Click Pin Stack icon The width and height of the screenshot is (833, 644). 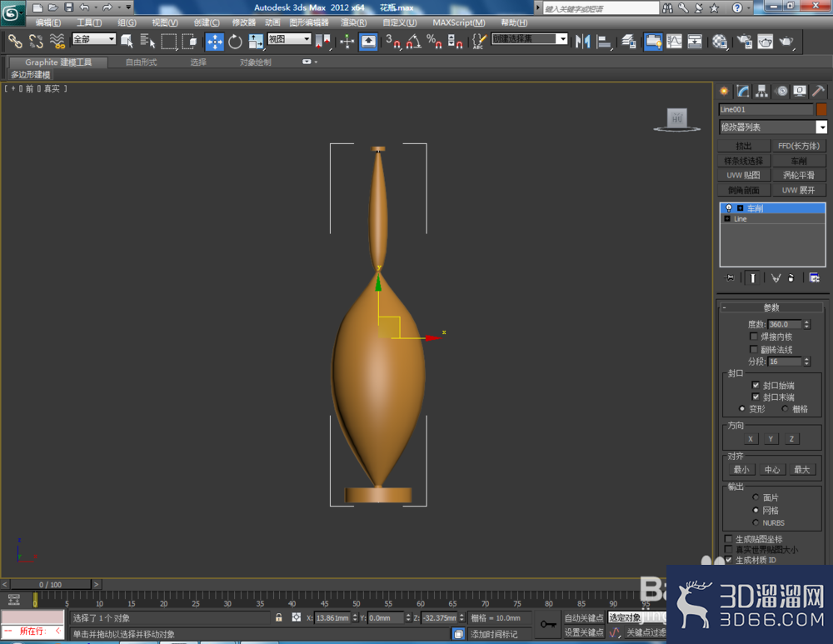729,278
